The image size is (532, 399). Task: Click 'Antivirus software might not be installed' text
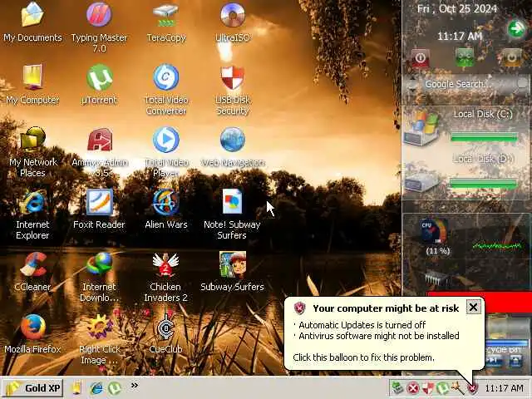point(379,336)
